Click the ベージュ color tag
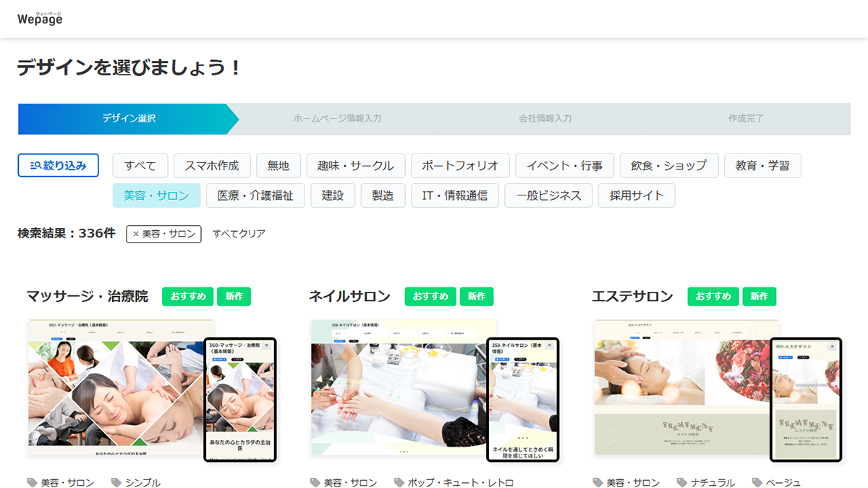Screen dimensions: 868x488 783,482
